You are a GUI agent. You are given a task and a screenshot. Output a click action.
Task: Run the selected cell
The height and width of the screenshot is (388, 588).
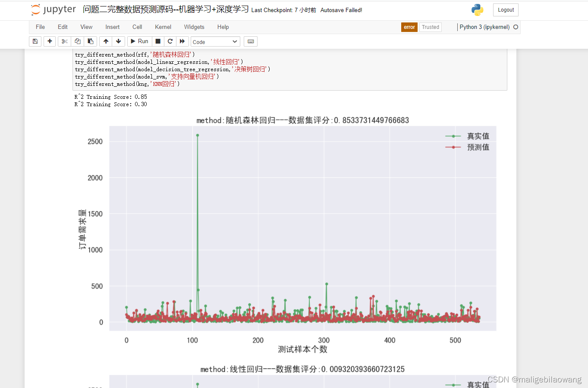click(139, 41)
